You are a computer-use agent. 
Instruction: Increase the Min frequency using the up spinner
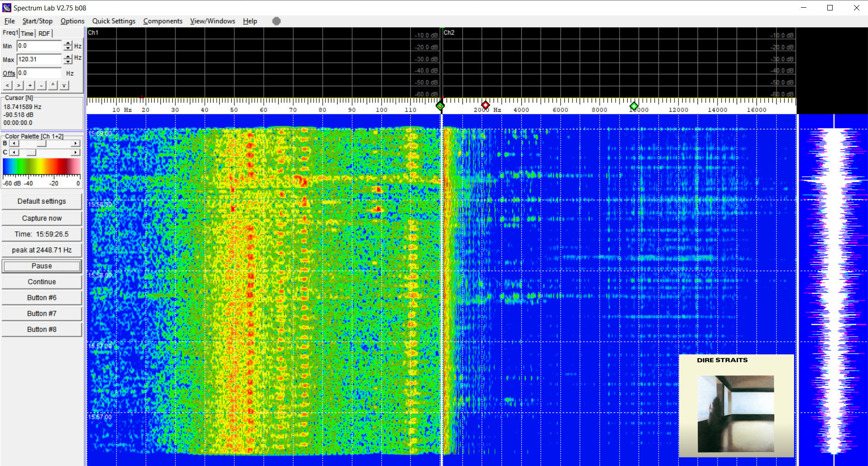click(x=68, y=44)
